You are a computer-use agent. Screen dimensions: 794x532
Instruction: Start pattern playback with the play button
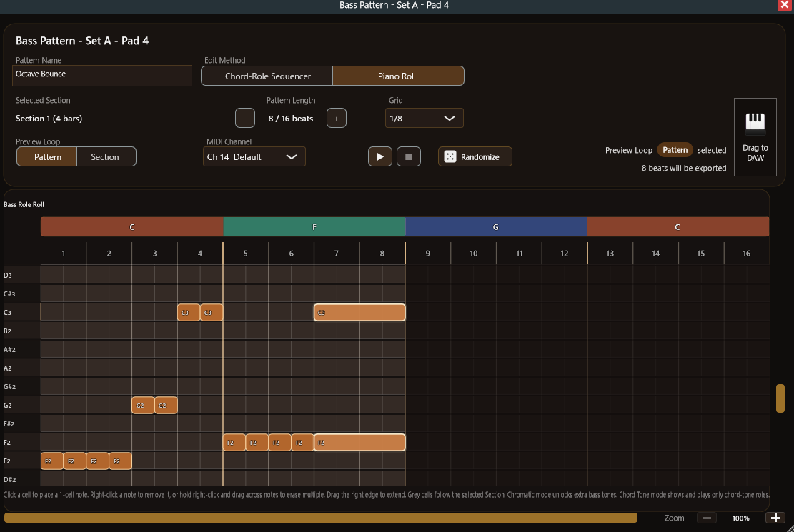pyautogui.click(x=379, y=157)
